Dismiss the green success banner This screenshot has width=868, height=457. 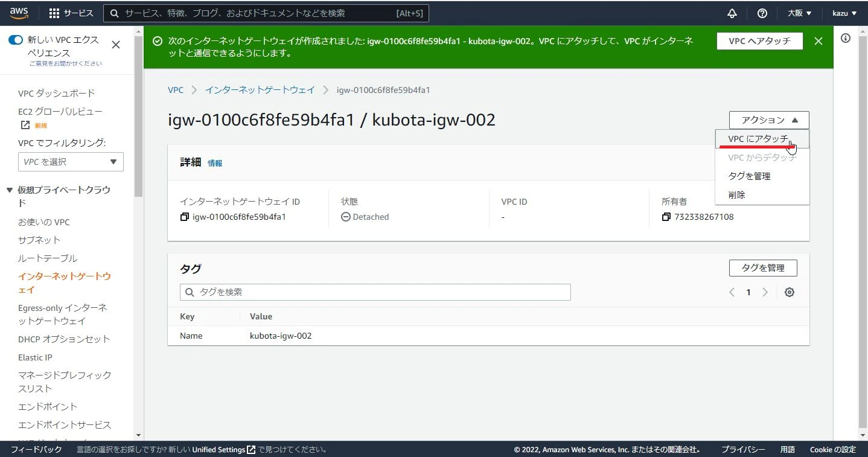818,41
